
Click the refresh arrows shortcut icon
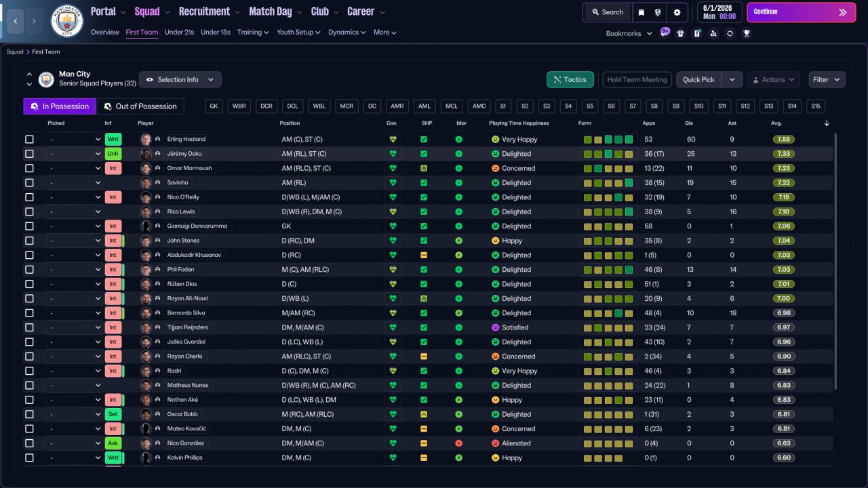(x=730, y=33)
